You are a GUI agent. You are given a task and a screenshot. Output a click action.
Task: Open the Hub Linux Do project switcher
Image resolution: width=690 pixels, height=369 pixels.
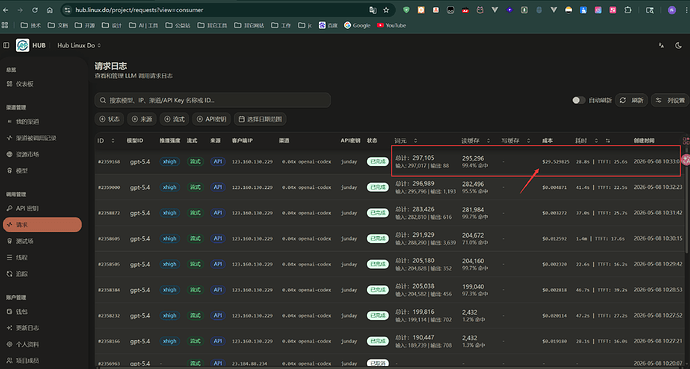79,45
